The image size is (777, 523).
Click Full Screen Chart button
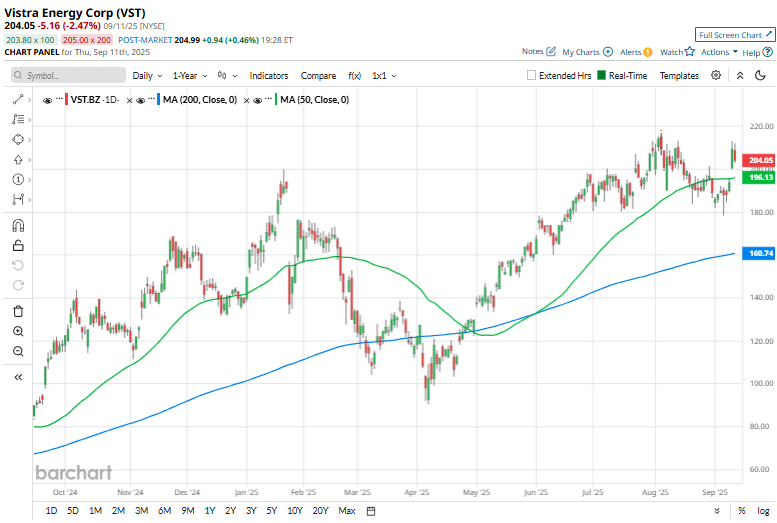pos(734,35)
